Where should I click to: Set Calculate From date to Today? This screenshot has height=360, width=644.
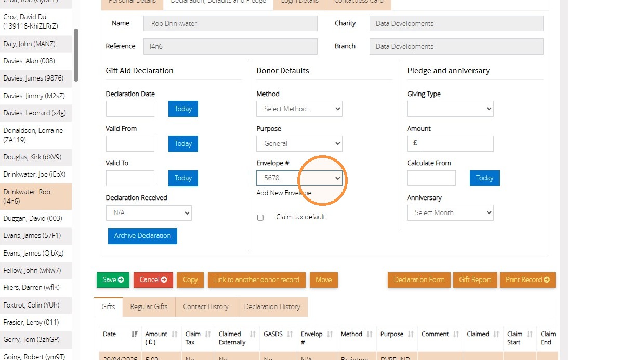(484, 178)
